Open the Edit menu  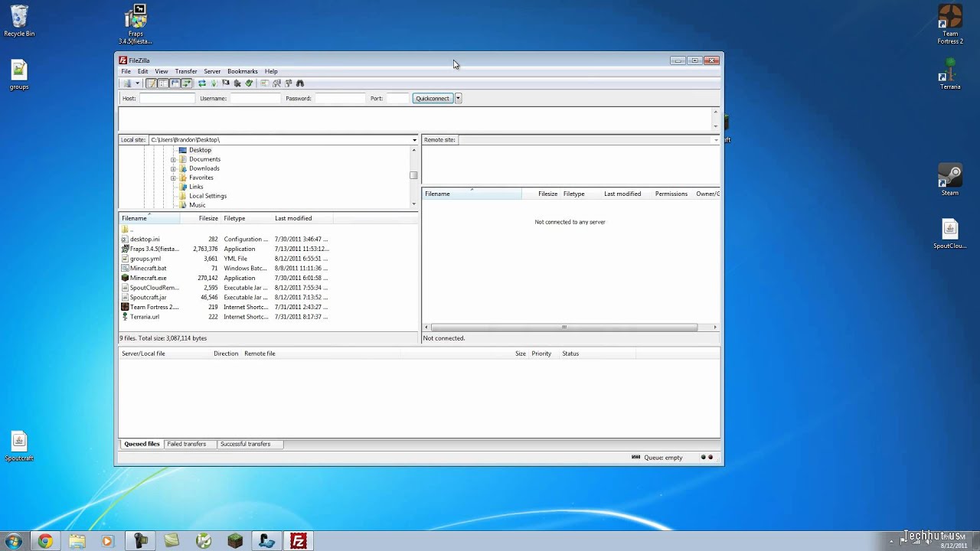pyautogui.click(x=142, y=71)
